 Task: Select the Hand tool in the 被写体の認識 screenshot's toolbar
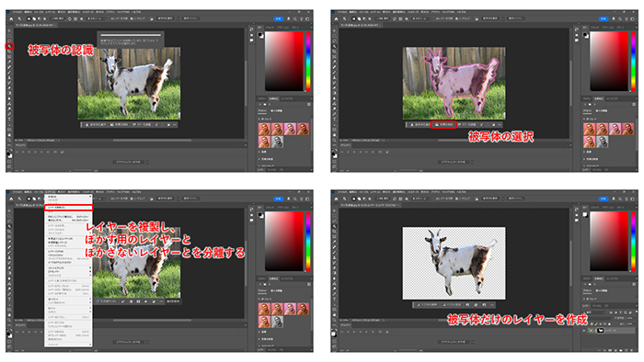(9, 134)
